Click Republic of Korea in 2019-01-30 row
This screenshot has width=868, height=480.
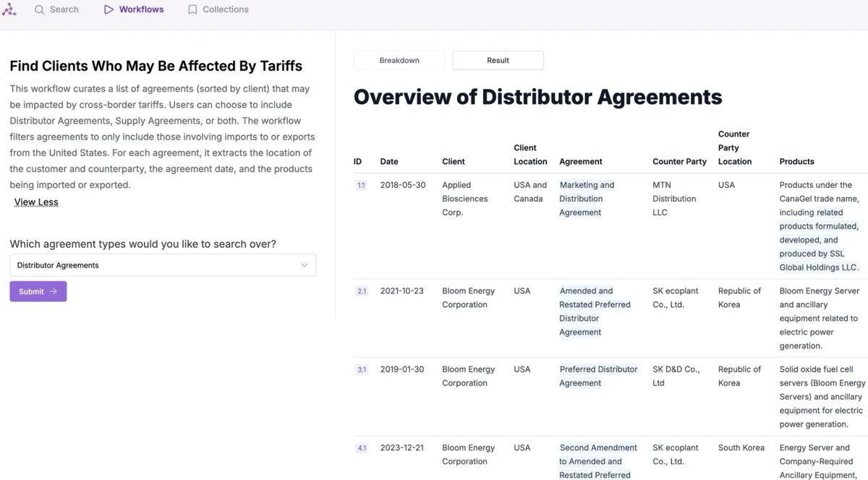[739, 376]
